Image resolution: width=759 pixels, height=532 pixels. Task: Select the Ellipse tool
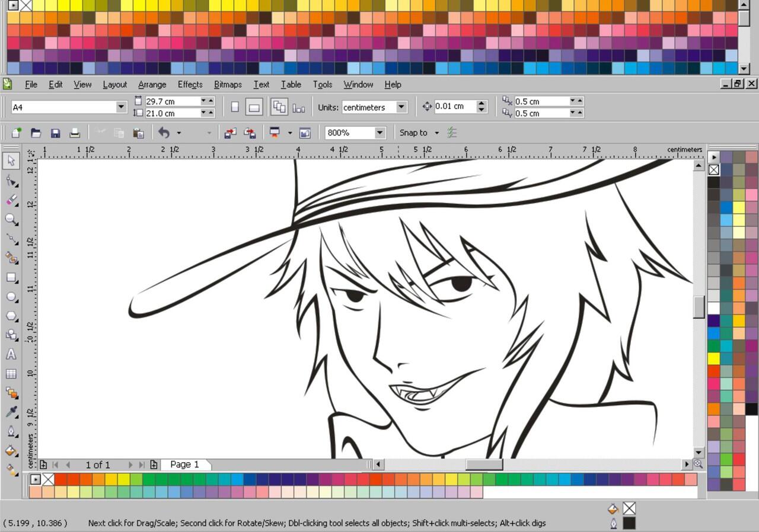click(x=11, y=297)
